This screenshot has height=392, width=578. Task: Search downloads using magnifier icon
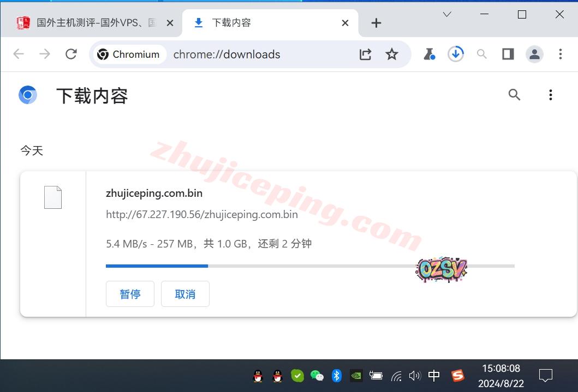point(514,95)
